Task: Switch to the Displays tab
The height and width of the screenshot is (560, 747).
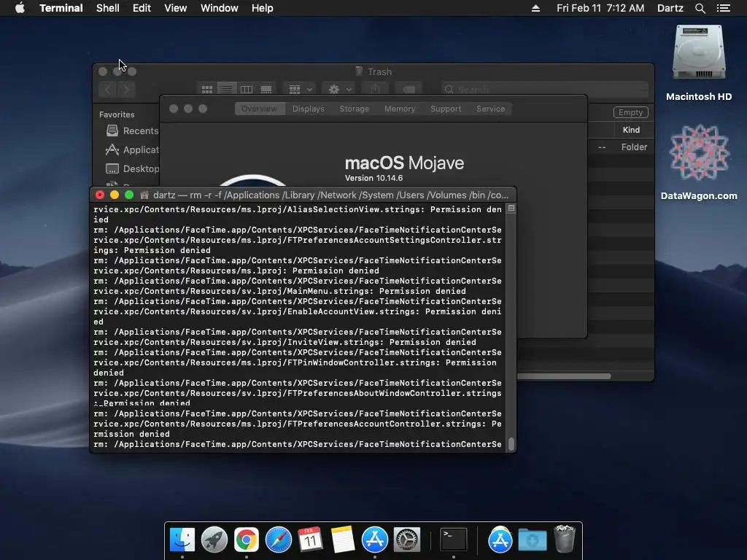Action: tap(309, 109)
